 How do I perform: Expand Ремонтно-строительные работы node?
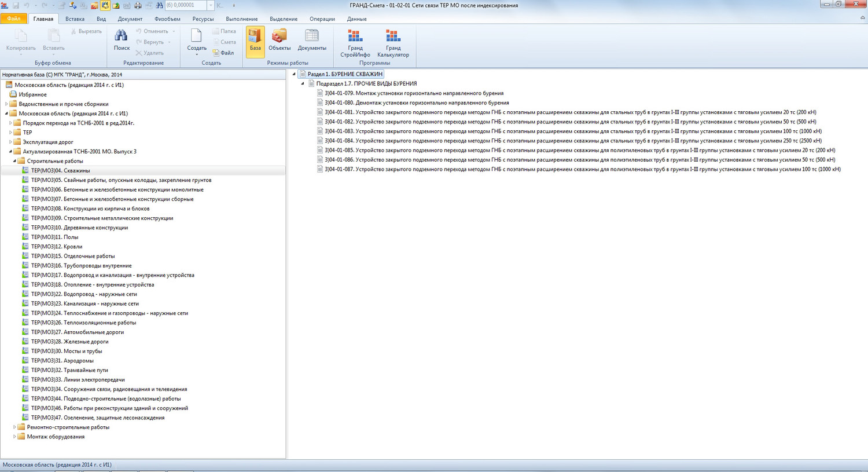[14, 427]
